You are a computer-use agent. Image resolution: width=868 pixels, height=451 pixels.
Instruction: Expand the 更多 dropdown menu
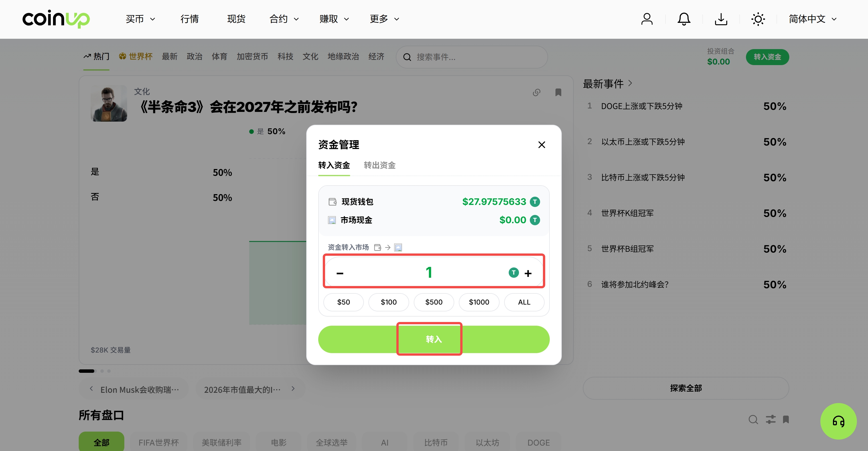pos(384,19)
